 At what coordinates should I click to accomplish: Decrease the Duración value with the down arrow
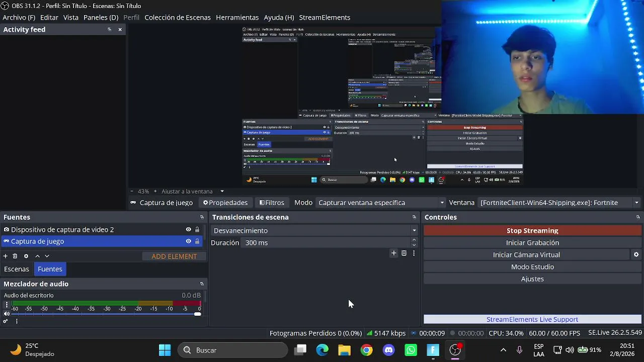click(414, 245)
